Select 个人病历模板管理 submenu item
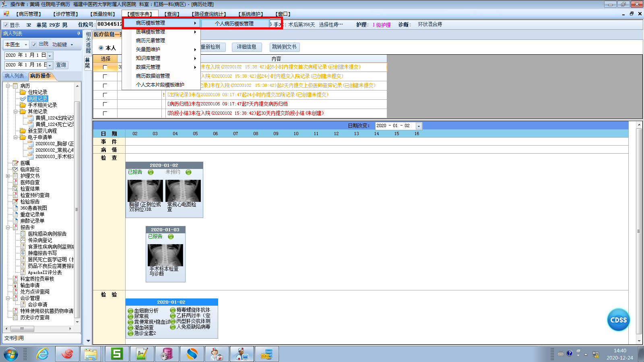 click(235, 24)
